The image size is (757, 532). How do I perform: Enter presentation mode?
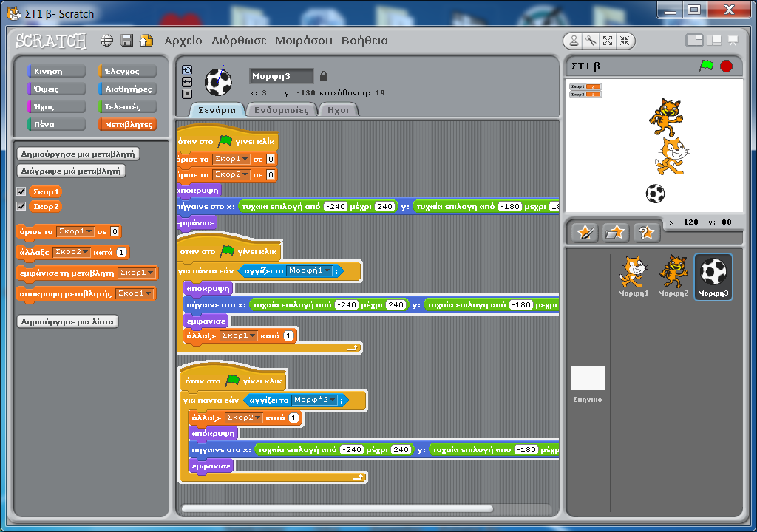coord(733,41)
